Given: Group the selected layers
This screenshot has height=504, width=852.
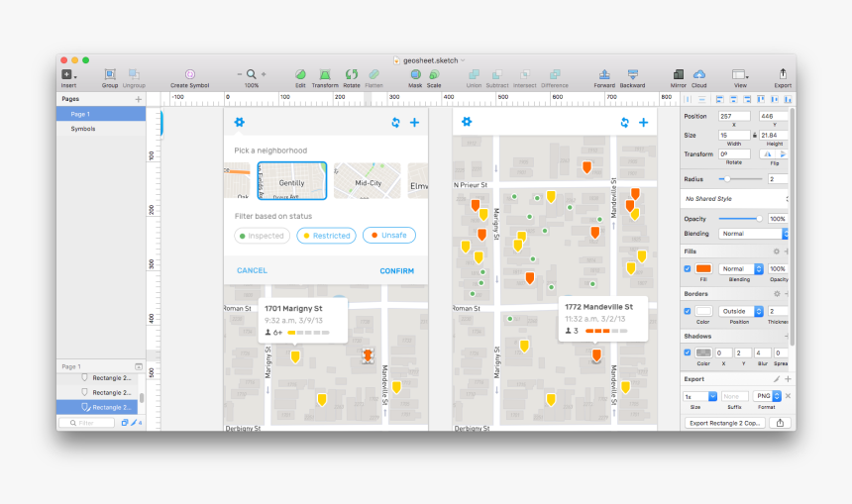Looking at the screenshot, I should 110,75.
